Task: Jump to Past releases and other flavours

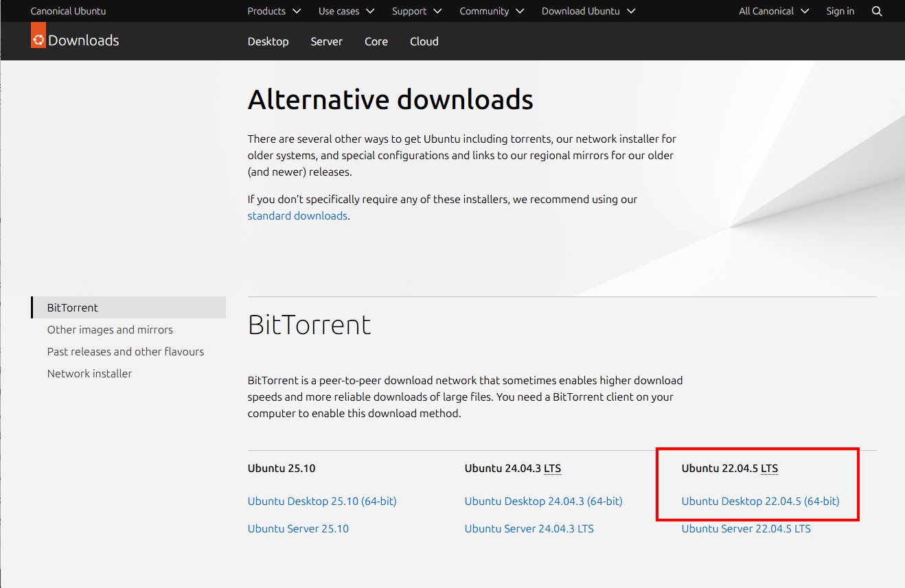Action: pos(126,351)
